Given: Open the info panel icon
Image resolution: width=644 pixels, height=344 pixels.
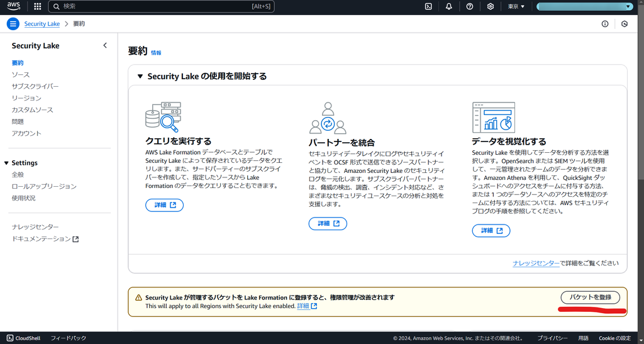Looking at the screenshot, I should 604,24.
